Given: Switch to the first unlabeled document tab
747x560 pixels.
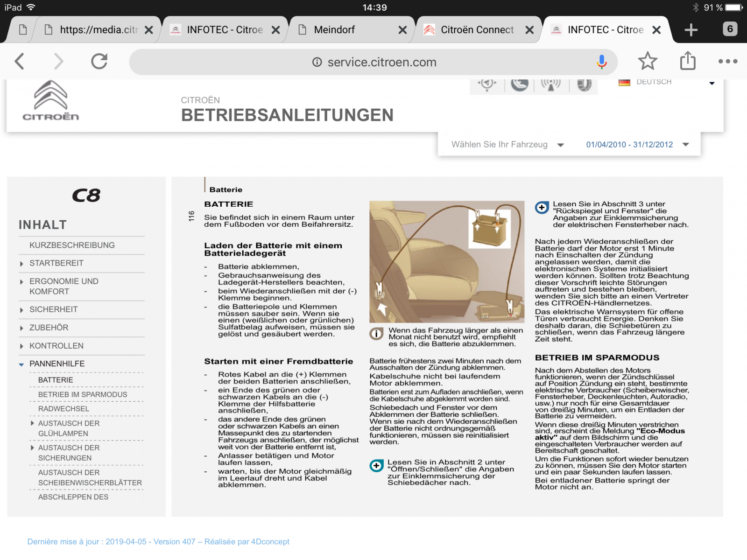Looking at the screenshot, I should pos(23,30).
